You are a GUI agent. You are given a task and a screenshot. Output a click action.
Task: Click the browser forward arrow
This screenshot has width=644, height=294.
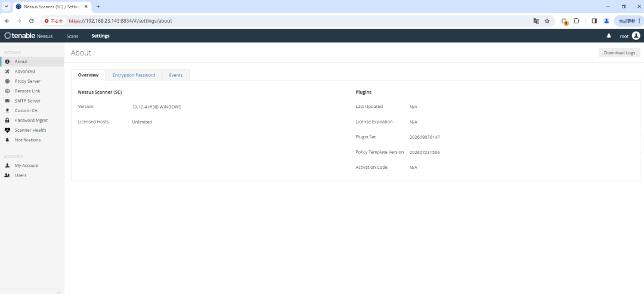[19, 21]
